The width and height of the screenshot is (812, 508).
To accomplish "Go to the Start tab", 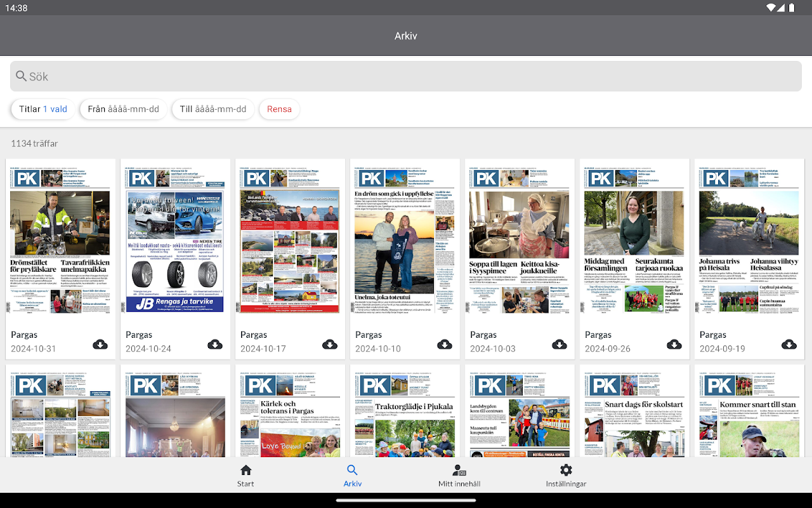I will click(x=246, y=476).
